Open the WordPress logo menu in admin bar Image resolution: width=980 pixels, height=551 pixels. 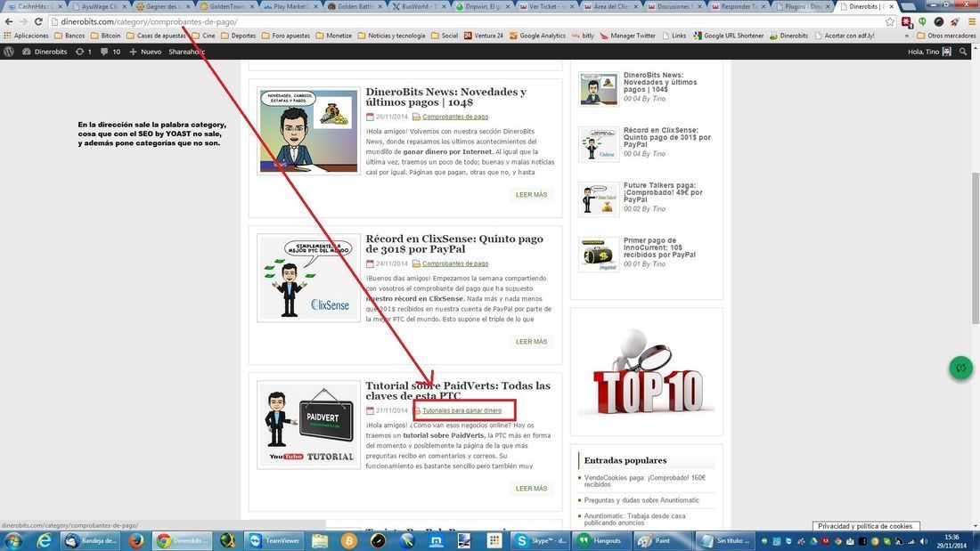tap(9, 52)
